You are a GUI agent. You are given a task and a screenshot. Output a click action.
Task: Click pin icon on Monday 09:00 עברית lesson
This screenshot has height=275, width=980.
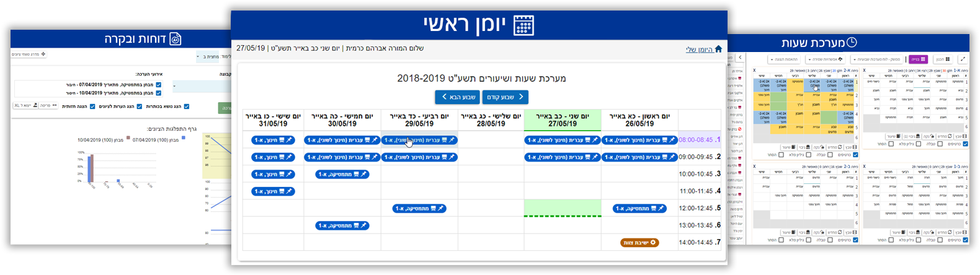594,157
